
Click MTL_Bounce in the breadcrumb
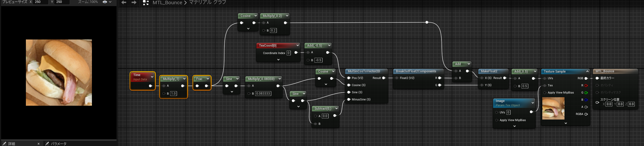pyautogui.click(x=167, y=3)
